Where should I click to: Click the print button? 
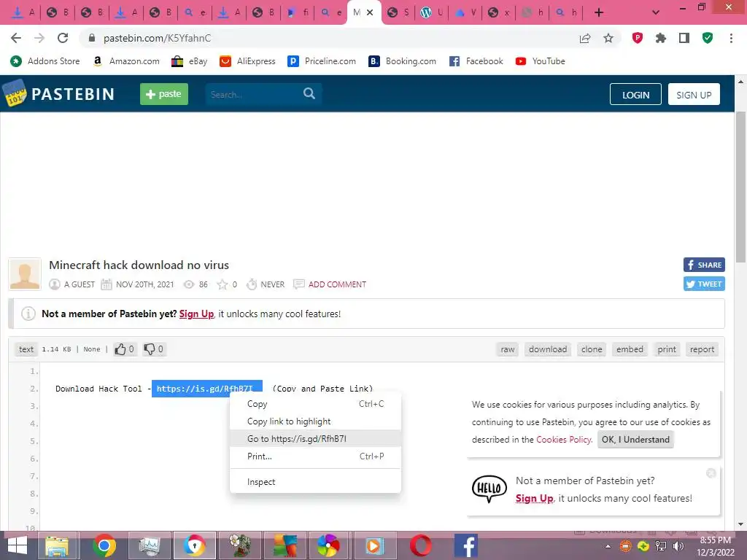point(667,349)
